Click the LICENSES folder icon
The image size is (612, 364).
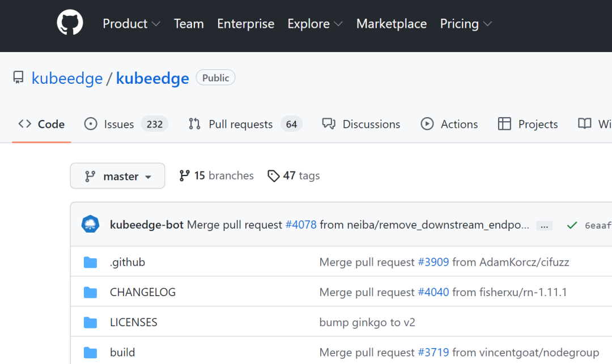pos(90,322)
